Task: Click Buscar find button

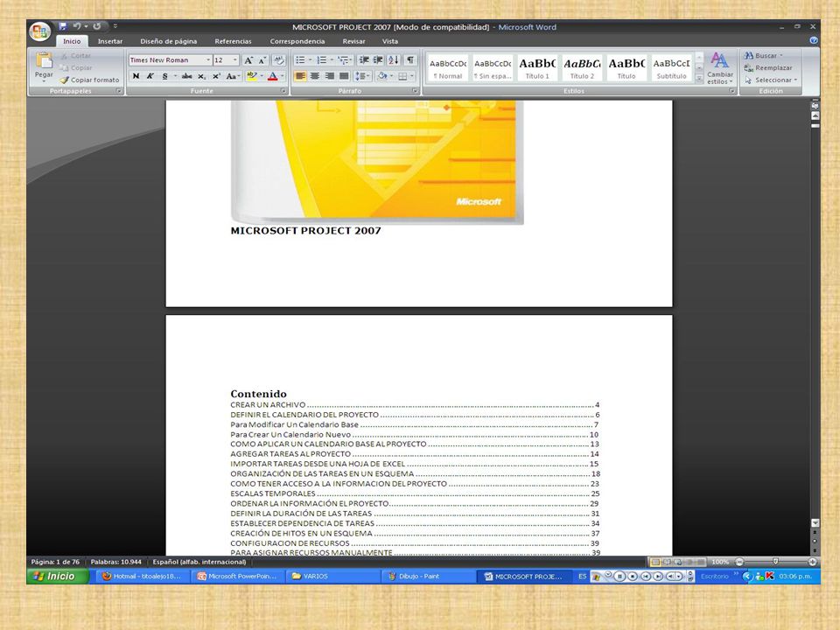Action: point(763,56)
